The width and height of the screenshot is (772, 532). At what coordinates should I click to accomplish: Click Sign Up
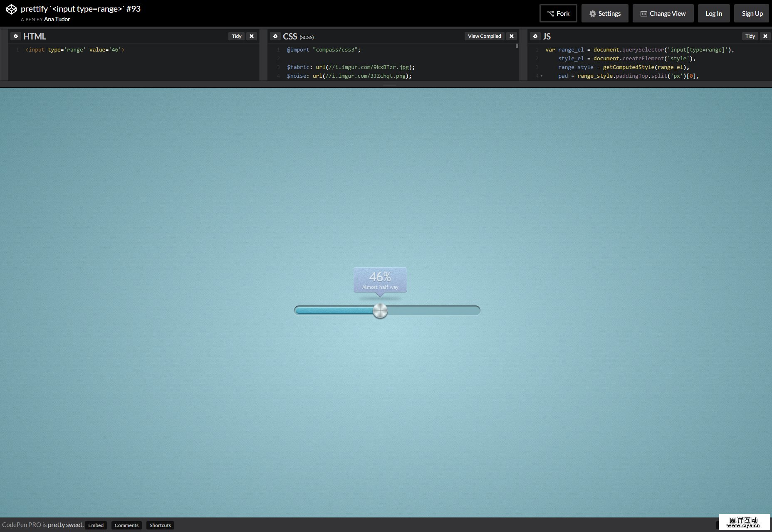pyautogui.click(x=752, y=13)
